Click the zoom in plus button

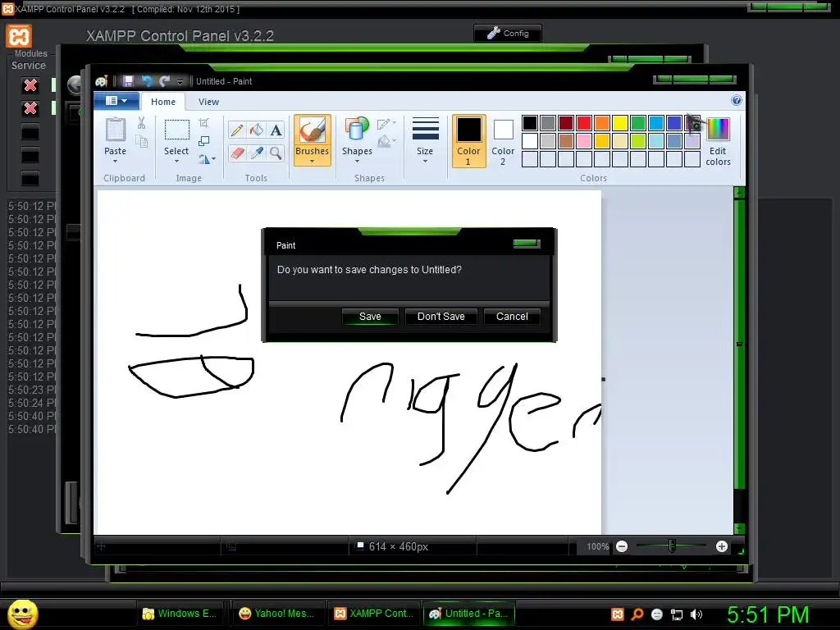pos(722,546)
